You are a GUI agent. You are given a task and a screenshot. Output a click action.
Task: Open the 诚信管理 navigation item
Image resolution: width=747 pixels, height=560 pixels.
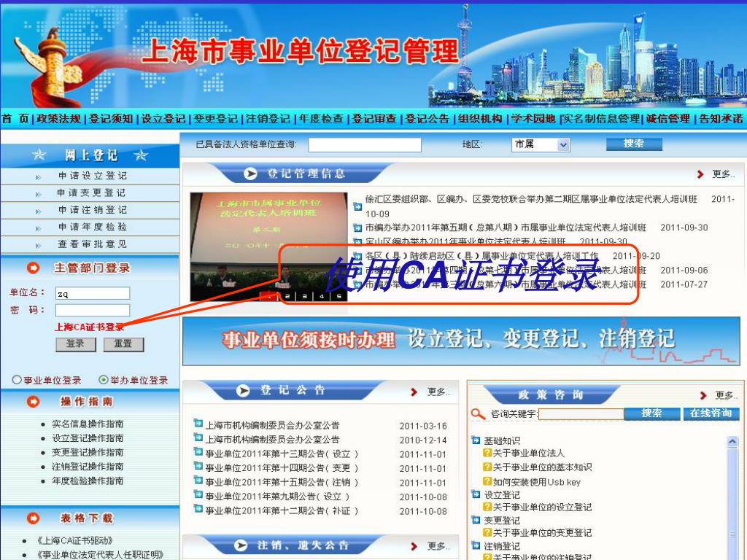(668, 119)
